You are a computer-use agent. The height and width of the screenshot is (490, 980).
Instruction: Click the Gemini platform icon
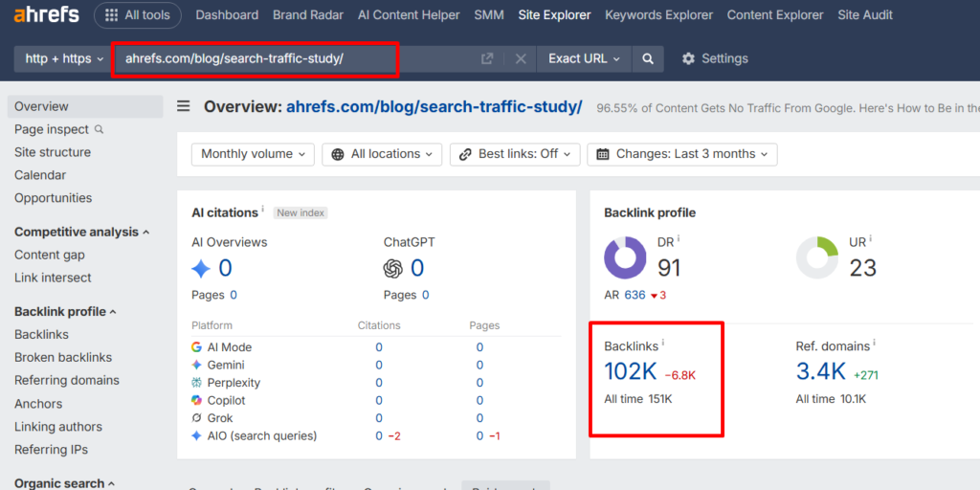[x=197, y=365]
